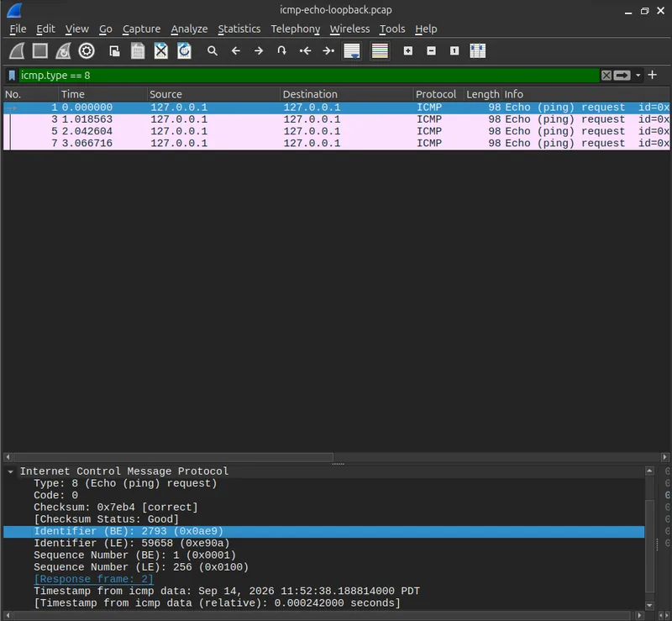Select packet 5 at time 2.042604
The width and height of the screenshot is (672, 621).
pos(337,131)
